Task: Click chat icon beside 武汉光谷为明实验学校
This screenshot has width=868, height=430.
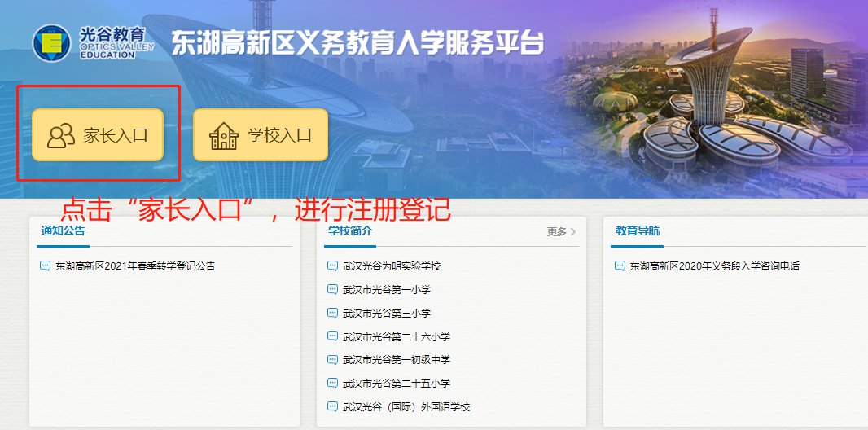Action: (332, 265)
